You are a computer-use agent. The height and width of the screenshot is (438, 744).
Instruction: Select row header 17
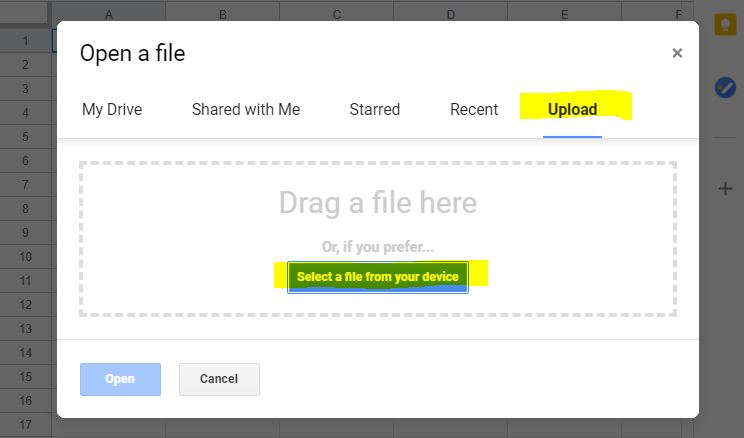26,425
